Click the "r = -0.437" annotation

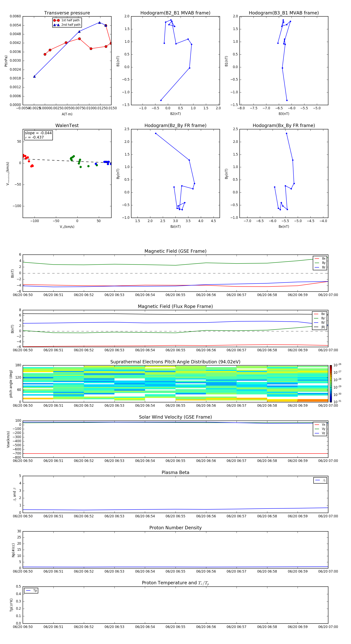point(35,137)
